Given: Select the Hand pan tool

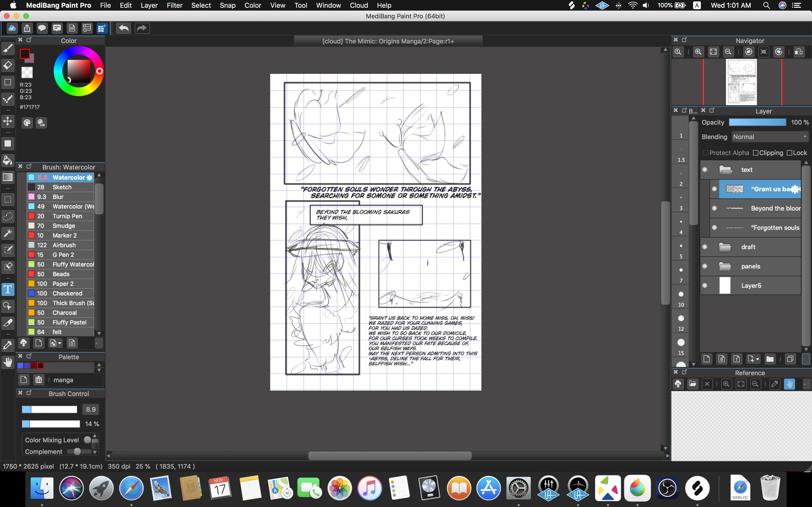Looking at the screenshot, I should pos(8,362).
